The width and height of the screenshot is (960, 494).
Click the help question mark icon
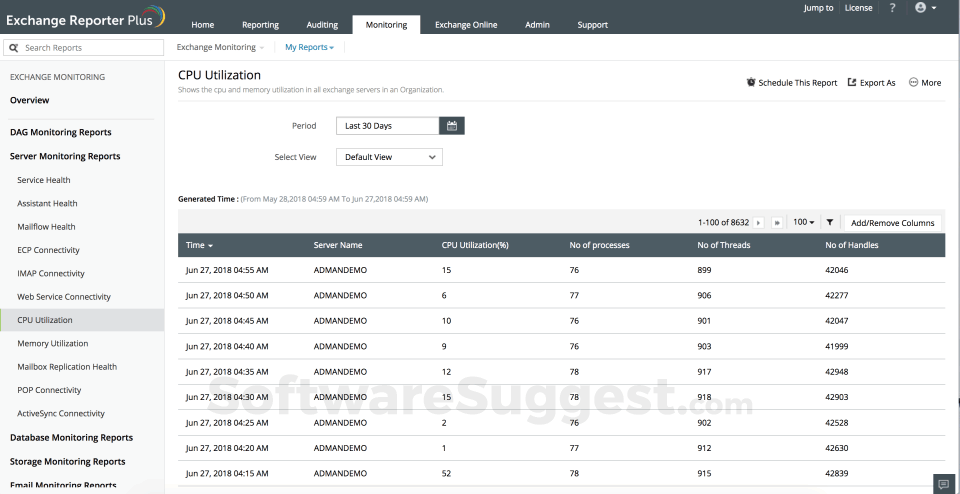tap(892, 8)
